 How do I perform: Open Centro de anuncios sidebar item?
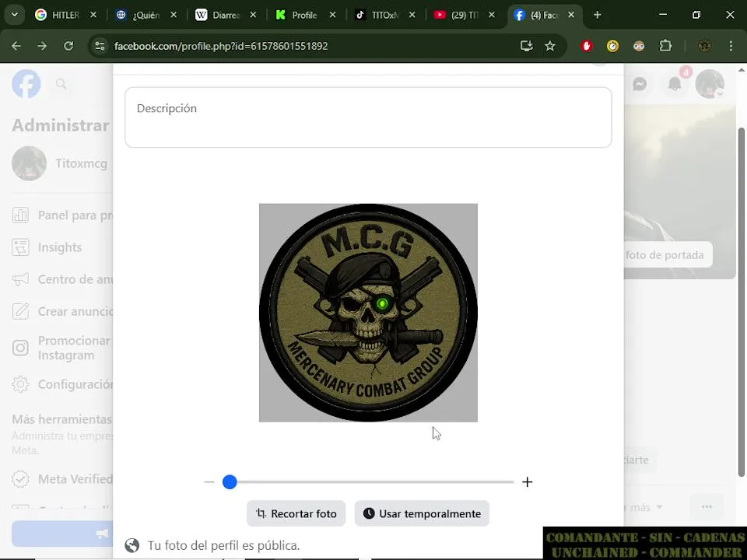62,279
